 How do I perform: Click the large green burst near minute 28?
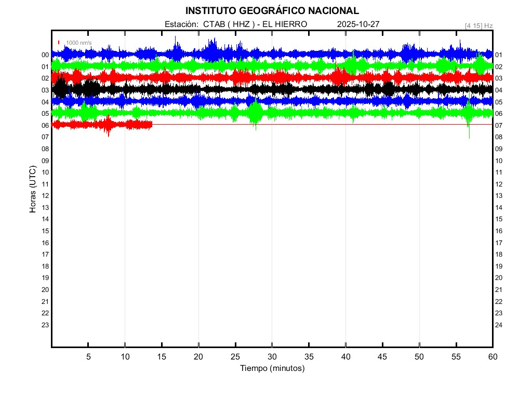255,114
